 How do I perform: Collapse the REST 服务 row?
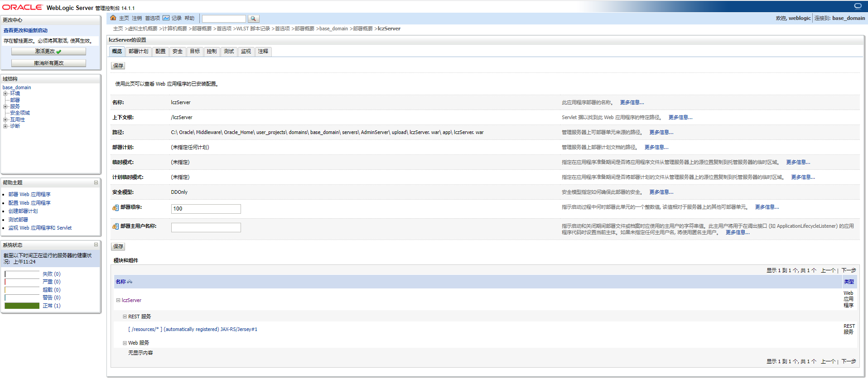(x=125, y=317)
